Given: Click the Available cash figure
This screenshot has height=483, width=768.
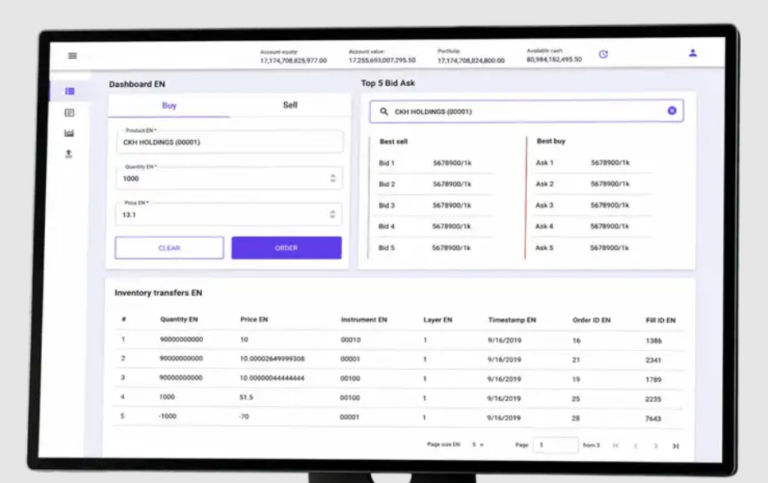Looking at the screenshot, I should tap(554, 59).
